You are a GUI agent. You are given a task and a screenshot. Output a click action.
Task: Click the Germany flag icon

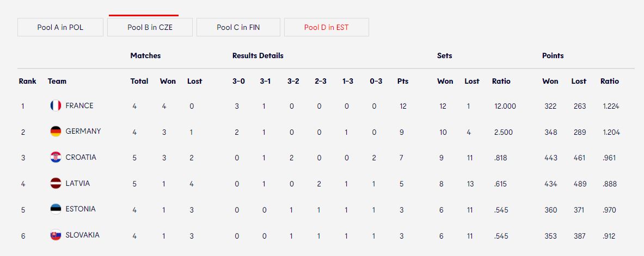[x=56, y=132]
